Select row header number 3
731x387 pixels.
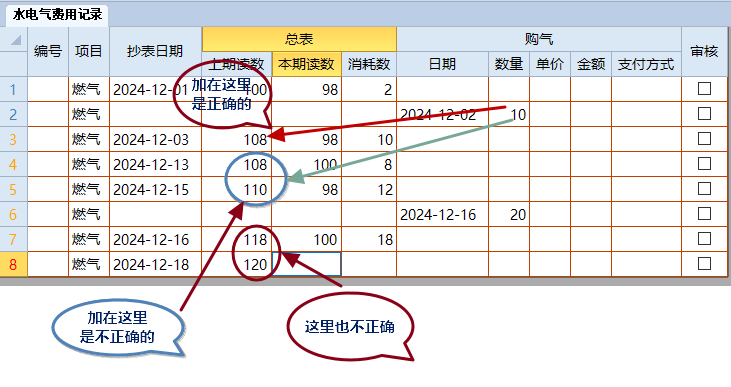[x=14, y=139]
